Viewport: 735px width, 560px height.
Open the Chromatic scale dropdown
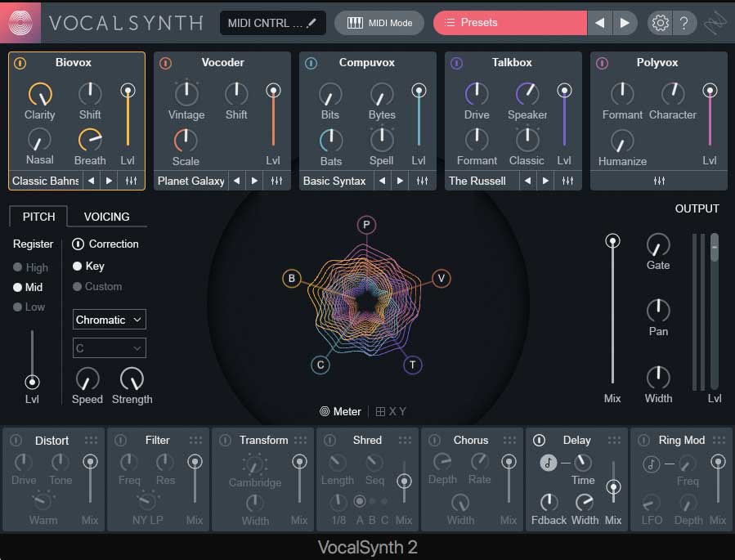(x=110, y=320)
